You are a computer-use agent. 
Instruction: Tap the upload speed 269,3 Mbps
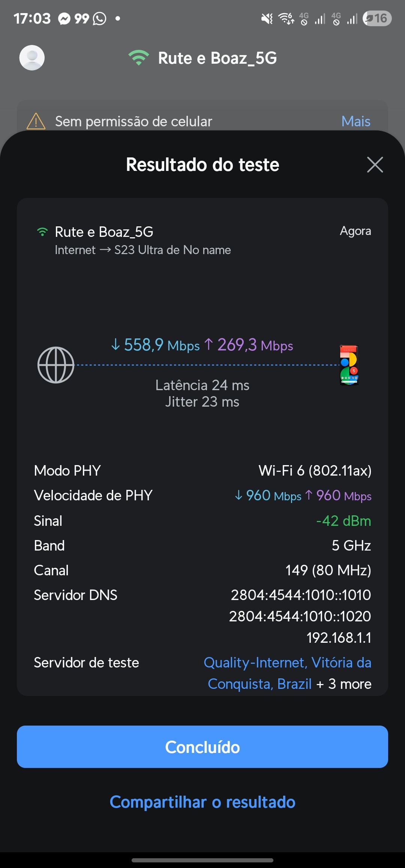(x=249, y=345)
